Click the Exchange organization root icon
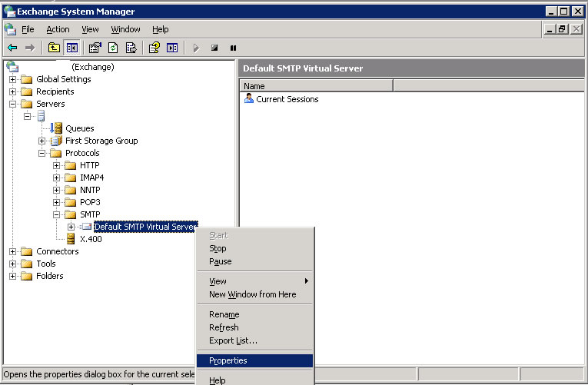Screen dimensions: 588x385 coord(12,67)
